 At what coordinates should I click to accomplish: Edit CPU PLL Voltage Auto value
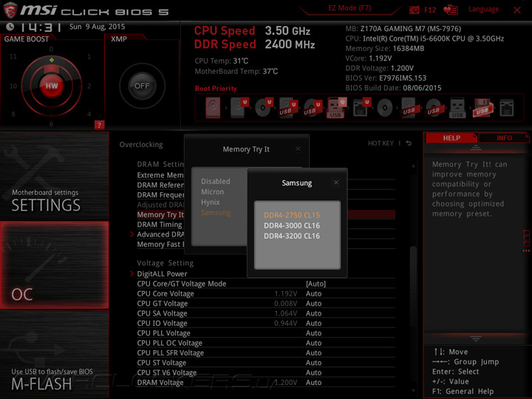(313, 332)
